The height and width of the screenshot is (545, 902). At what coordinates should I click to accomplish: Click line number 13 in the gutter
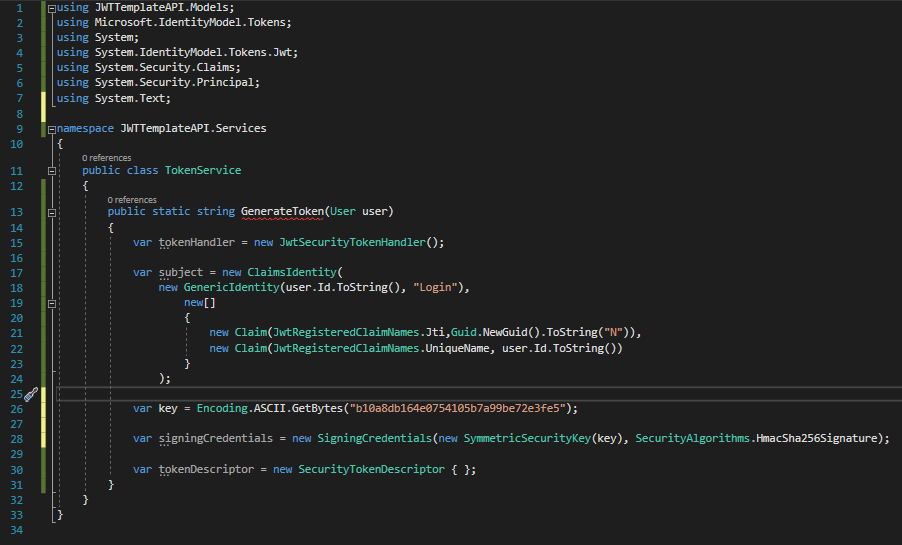tap(16, 212)
